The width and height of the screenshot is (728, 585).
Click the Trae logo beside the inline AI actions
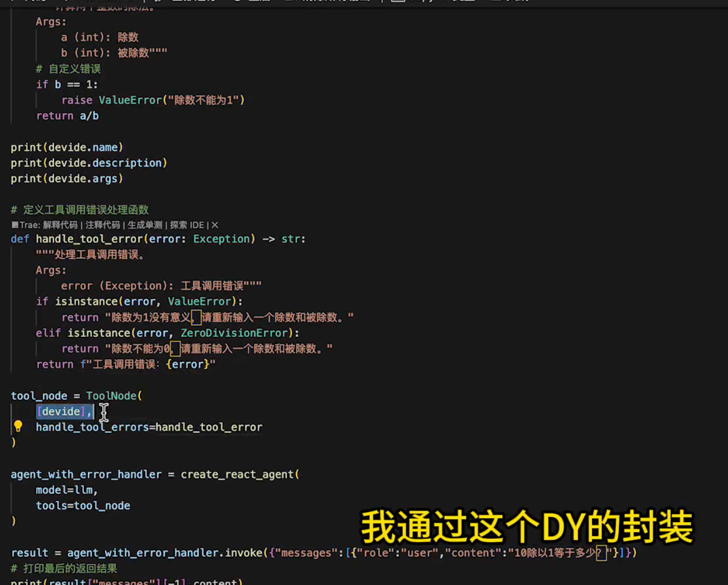click(x=13, y=225)
